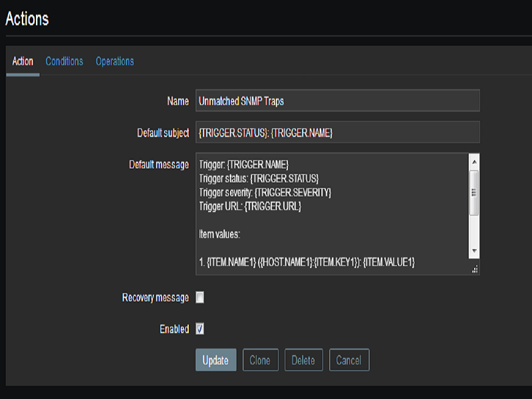
Task: Clone this action
Action: click(259, 360)
